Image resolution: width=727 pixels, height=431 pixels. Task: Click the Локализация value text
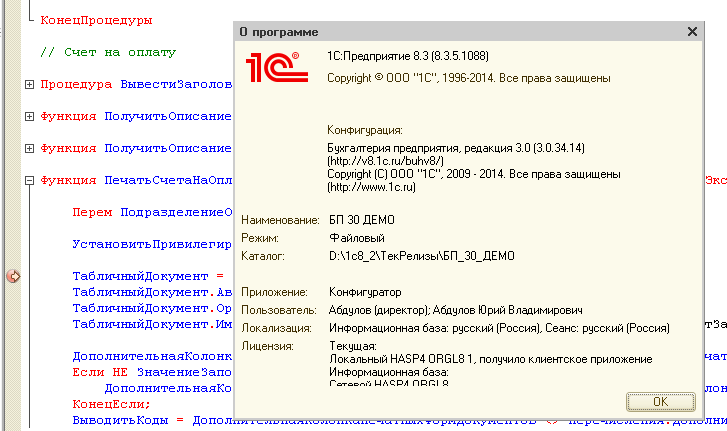pyautogui.click(x=499, y=328)
